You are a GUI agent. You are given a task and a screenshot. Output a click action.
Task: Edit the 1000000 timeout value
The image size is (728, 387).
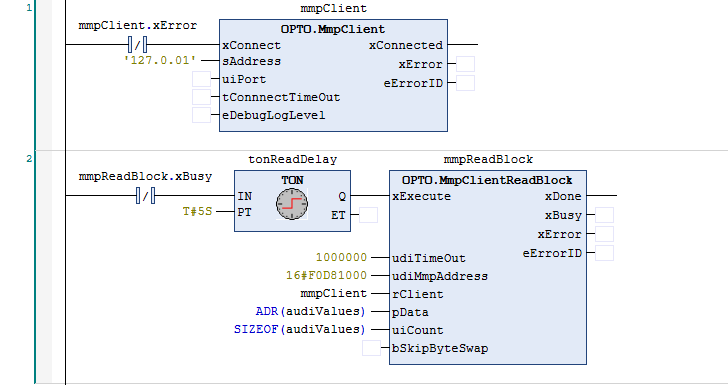pyautogui.click(x=341, y=258)
